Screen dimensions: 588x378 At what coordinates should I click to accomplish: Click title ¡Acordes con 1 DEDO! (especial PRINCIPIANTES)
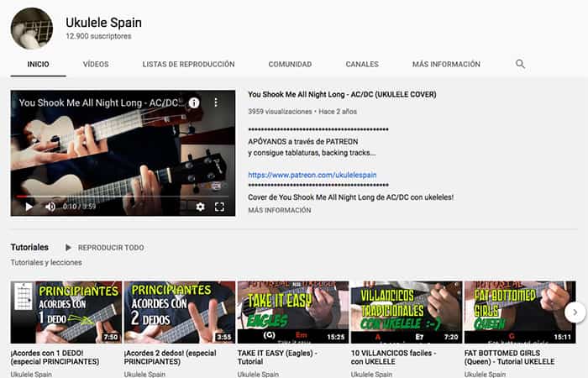click(55, 357)
